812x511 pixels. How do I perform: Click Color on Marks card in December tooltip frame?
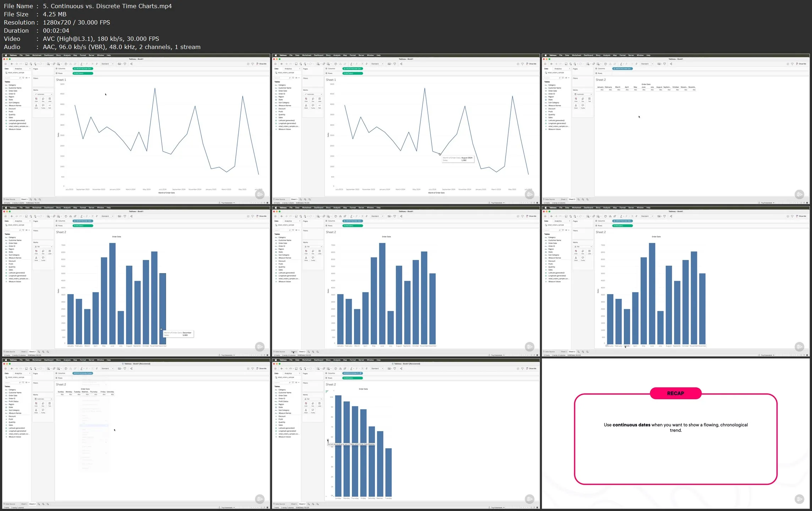click(36, 252)
